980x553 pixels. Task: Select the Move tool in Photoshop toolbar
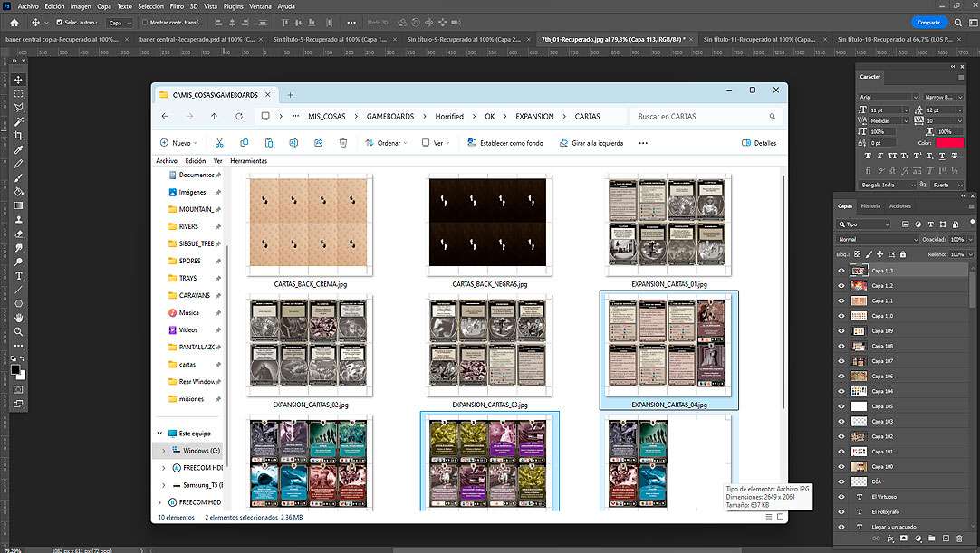click(18, 81)
